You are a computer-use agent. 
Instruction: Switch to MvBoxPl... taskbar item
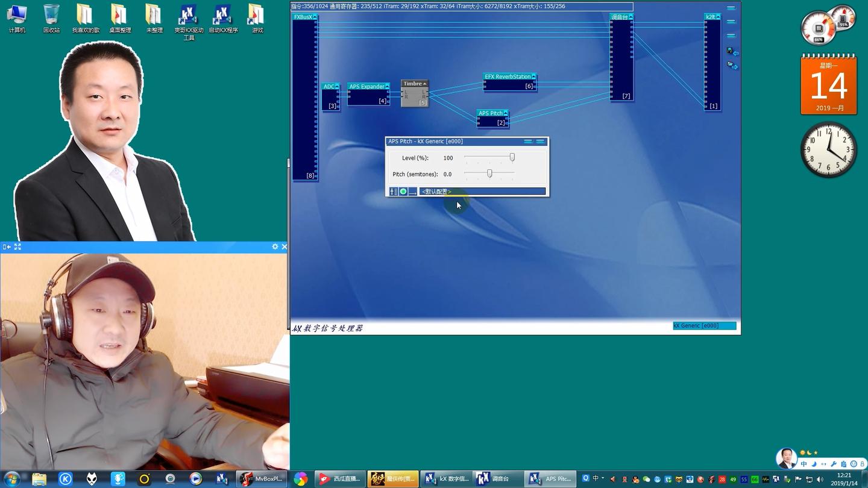262,479
